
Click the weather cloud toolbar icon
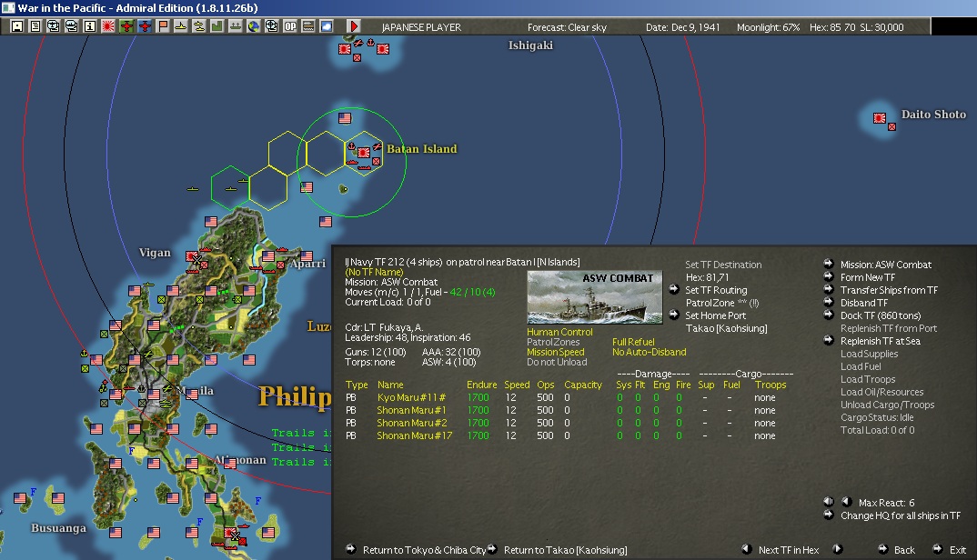[x=327, y=26]
